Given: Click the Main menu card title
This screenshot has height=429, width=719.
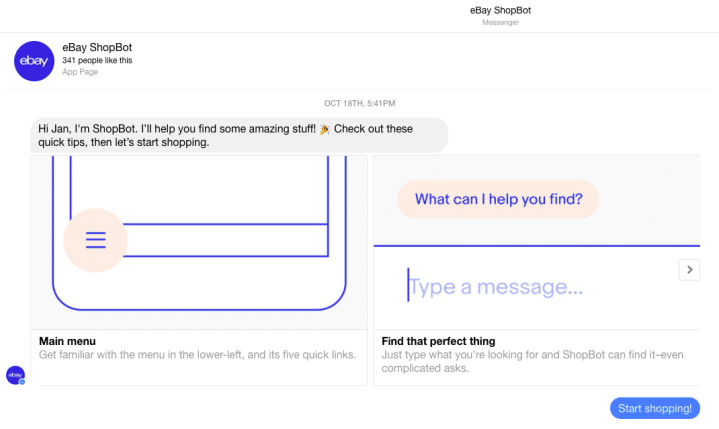Looking at the screenshot, I should tap(67, 341).
